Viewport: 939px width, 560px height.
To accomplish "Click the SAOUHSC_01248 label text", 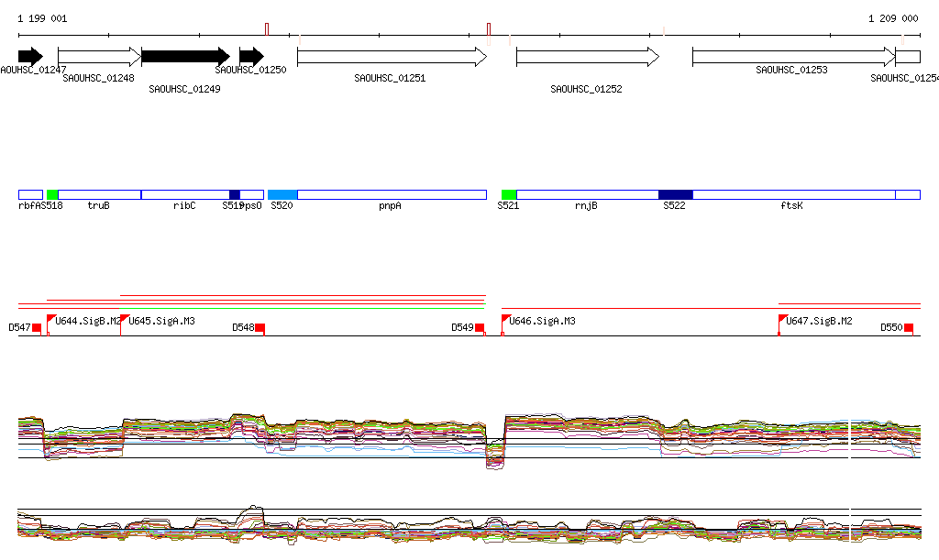I will tap(98, 78).
